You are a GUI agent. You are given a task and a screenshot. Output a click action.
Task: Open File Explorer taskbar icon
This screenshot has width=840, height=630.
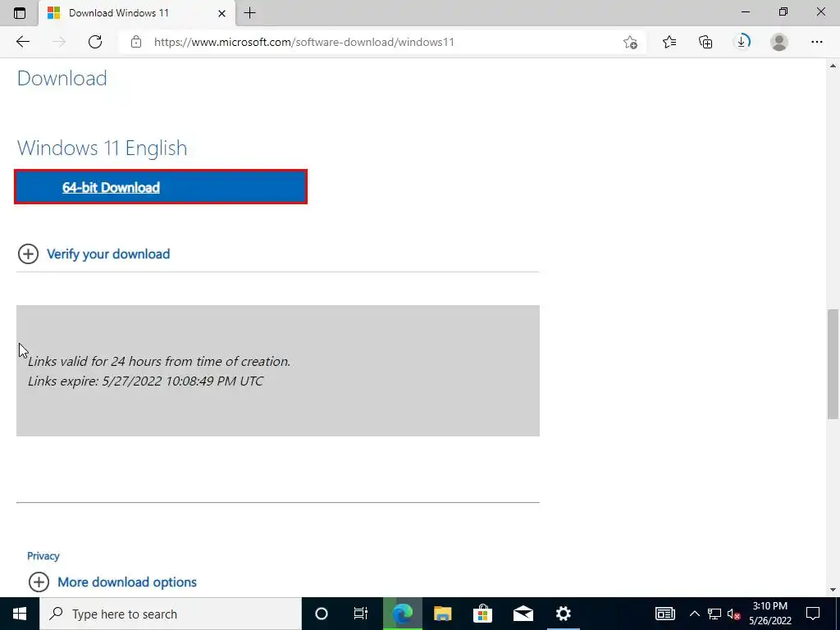pos(442,614)
